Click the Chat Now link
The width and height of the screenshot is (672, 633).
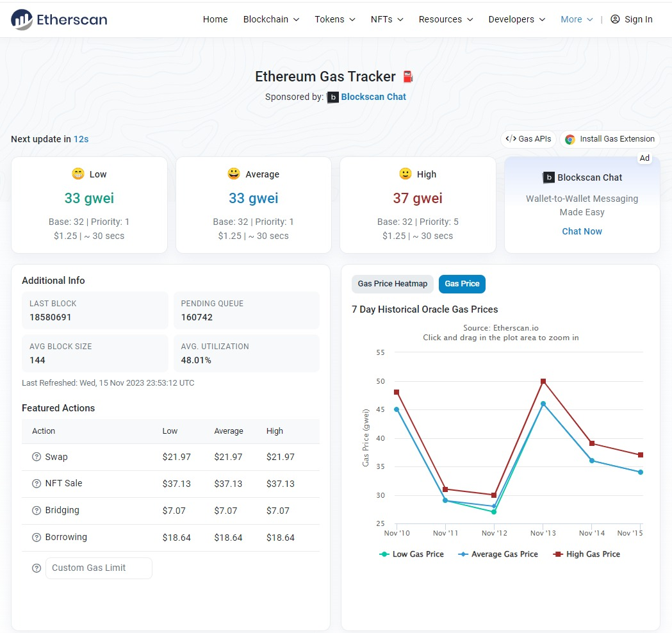coord(582,231)
